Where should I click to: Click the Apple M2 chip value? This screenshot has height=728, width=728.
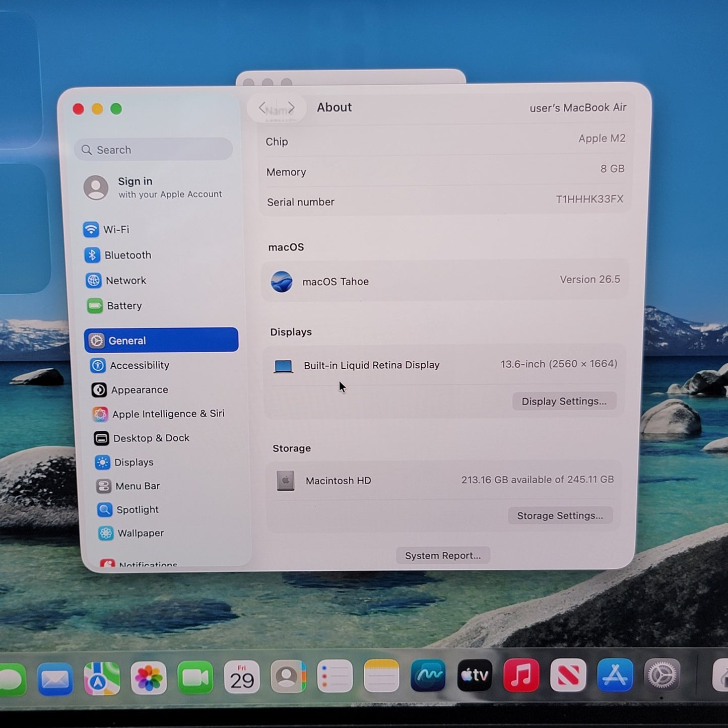602,139
